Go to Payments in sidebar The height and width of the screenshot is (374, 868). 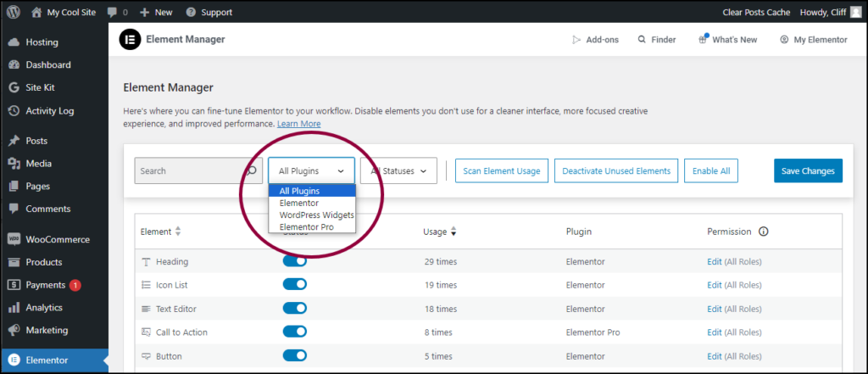[x=45, y=285]
